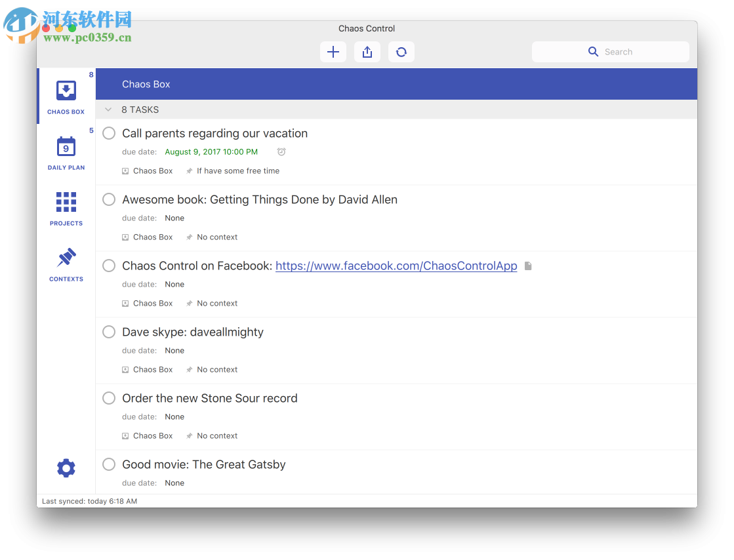
Task: Click the magnifier icon in the search bar
Action: click(593, 51)
